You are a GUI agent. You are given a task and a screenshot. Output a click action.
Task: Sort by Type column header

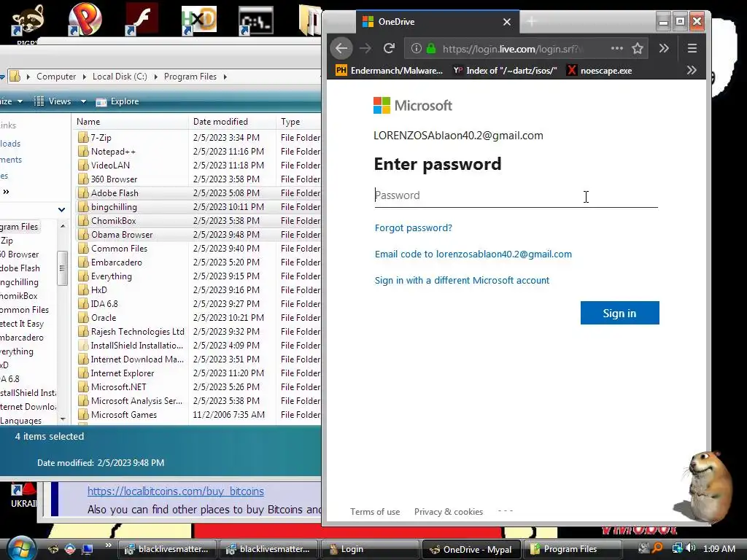tap(299, 122)
